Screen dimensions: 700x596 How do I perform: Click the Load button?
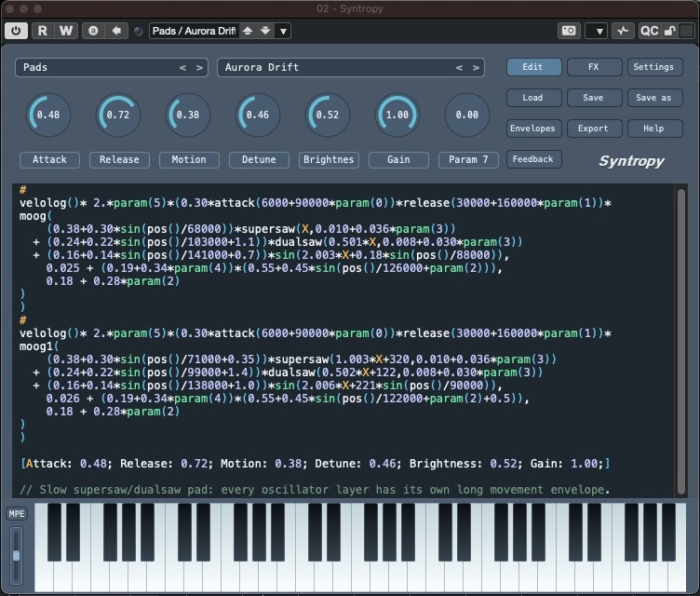(x=534, y=98)
